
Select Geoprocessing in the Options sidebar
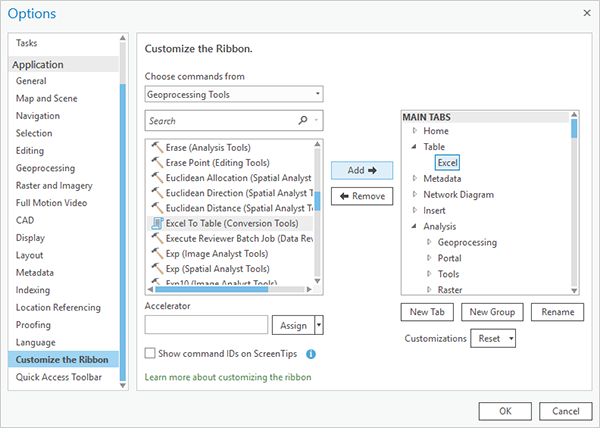pyautogui.click(x=45, y=168)
